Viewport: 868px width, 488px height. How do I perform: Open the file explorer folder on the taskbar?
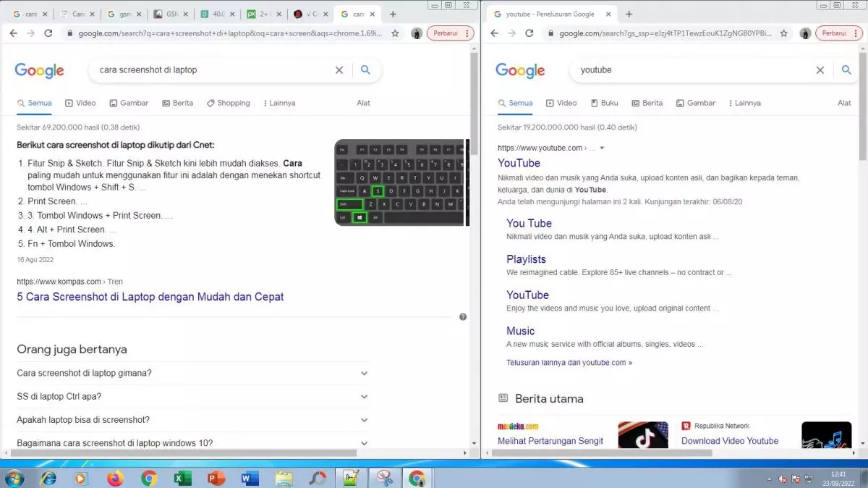click(x=284, y=478)
